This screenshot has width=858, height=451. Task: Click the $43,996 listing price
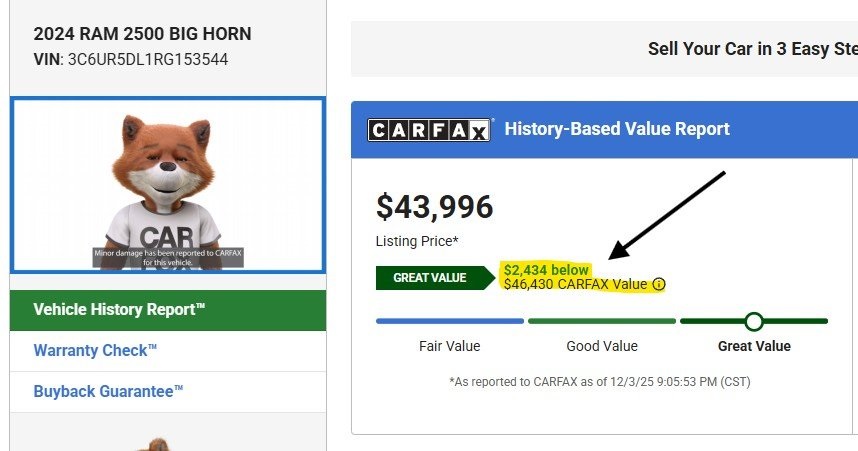pyautogui.click(x=434, y=207)
